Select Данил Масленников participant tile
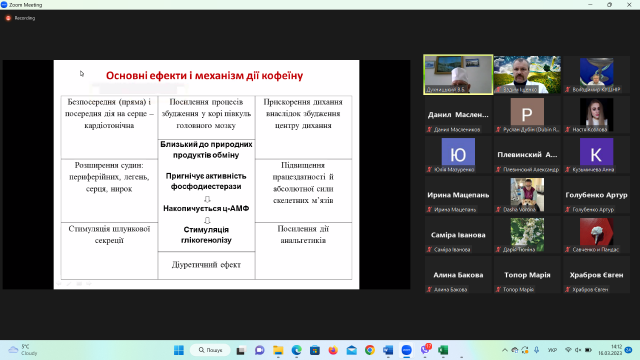 click(458, 115)
